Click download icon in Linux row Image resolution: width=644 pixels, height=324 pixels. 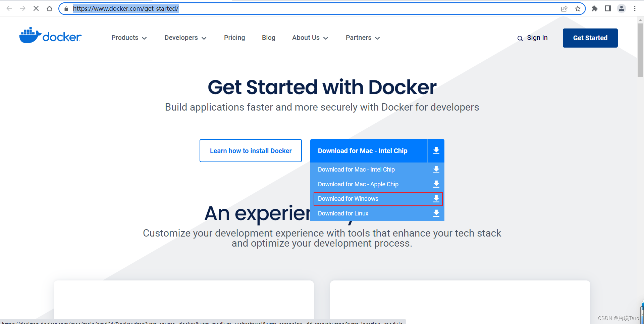(436, 213)
